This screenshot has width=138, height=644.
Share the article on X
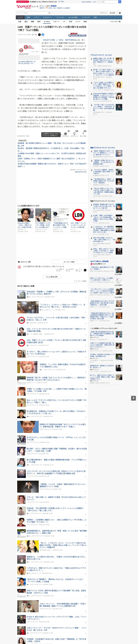[x=39, y=35]
